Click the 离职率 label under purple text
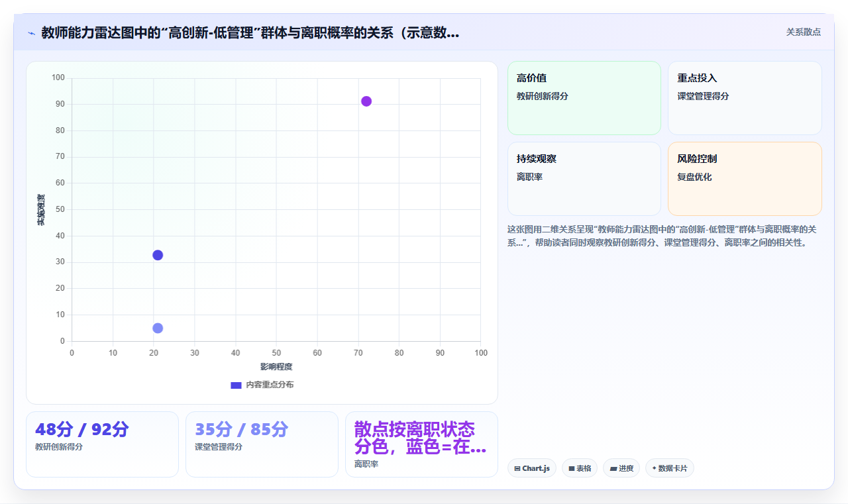The height and width of the screenshot is (504, 848). (366, 464)
